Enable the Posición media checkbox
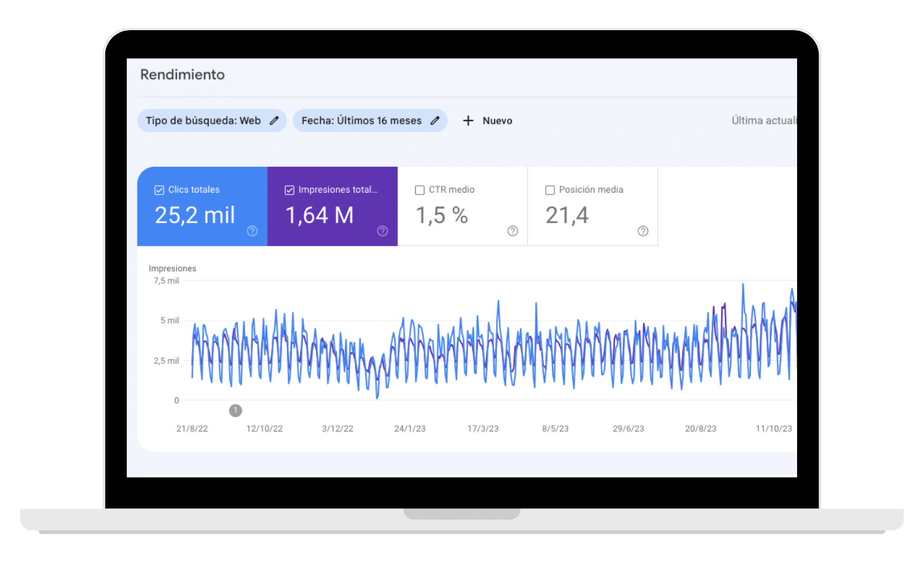This screenshot has height=562, width=924. [550, 190]
